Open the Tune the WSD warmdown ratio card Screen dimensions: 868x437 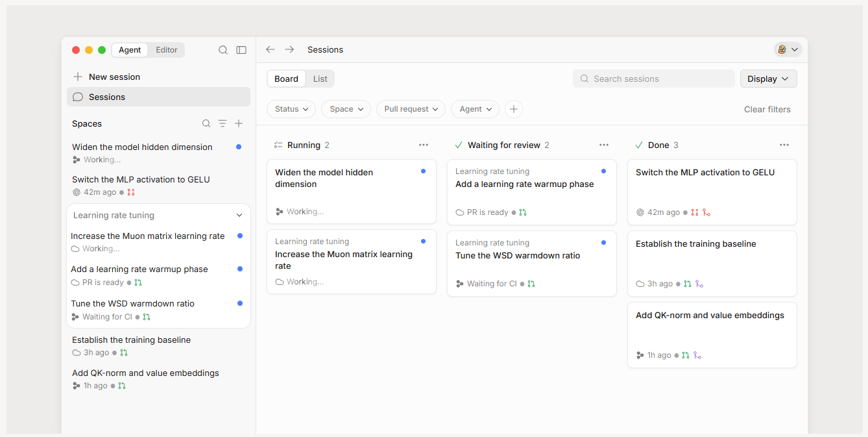click(532, 264)
